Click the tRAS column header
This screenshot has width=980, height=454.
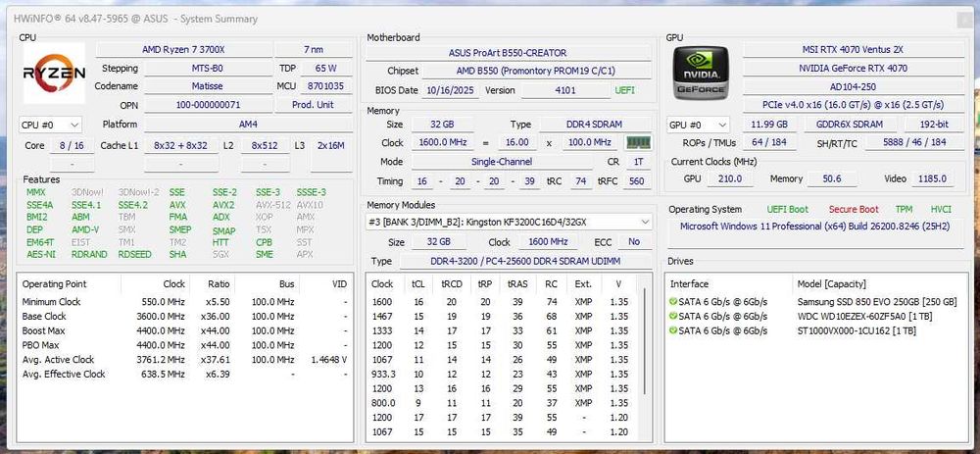point(517,284)
